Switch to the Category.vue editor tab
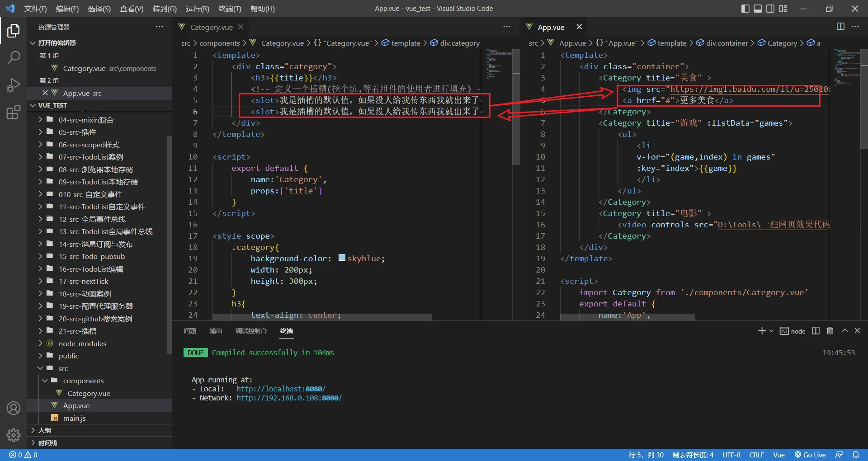 tap(211, 27)
